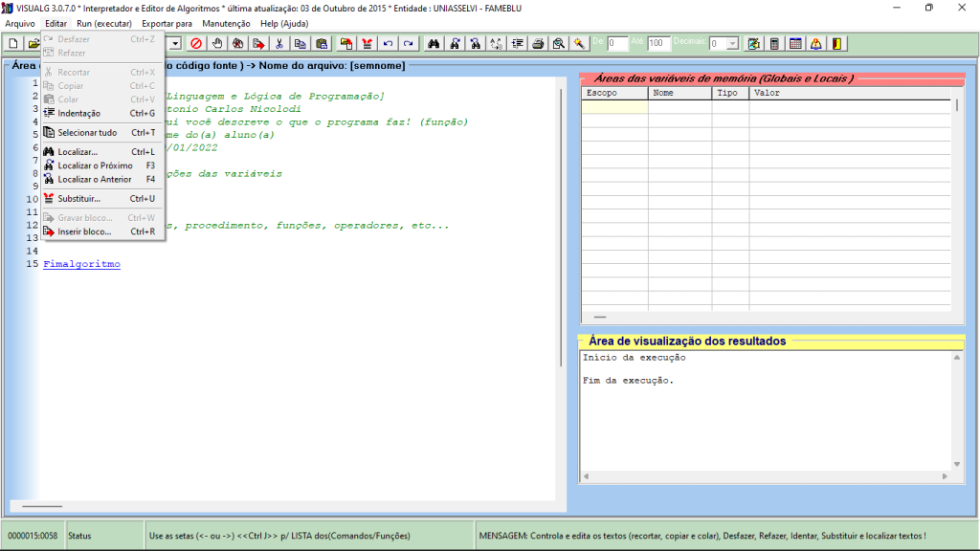Click the Fimalgoritmo keyword link
Screen dimensions: 980x551
coord(83,263)
